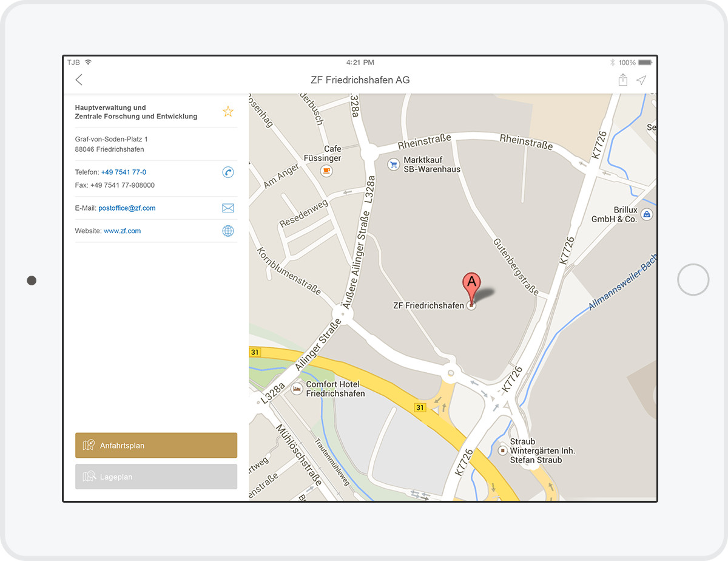Viewport: 728px width, 561px height.
Task: Tap the globe icon next to Website
Action: point(228,231)
